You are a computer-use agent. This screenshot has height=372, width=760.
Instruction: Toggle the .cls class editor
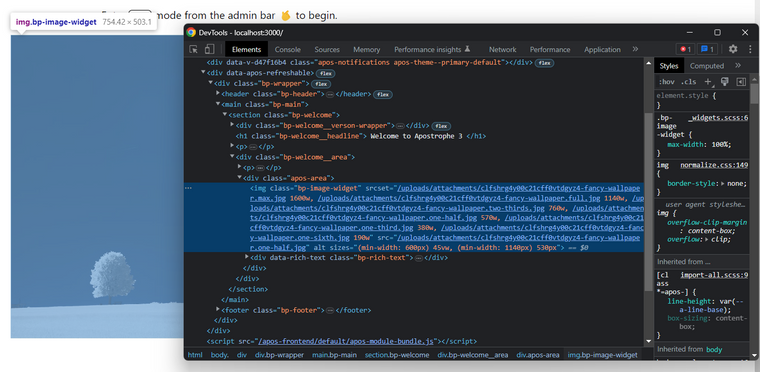point(688,82)
